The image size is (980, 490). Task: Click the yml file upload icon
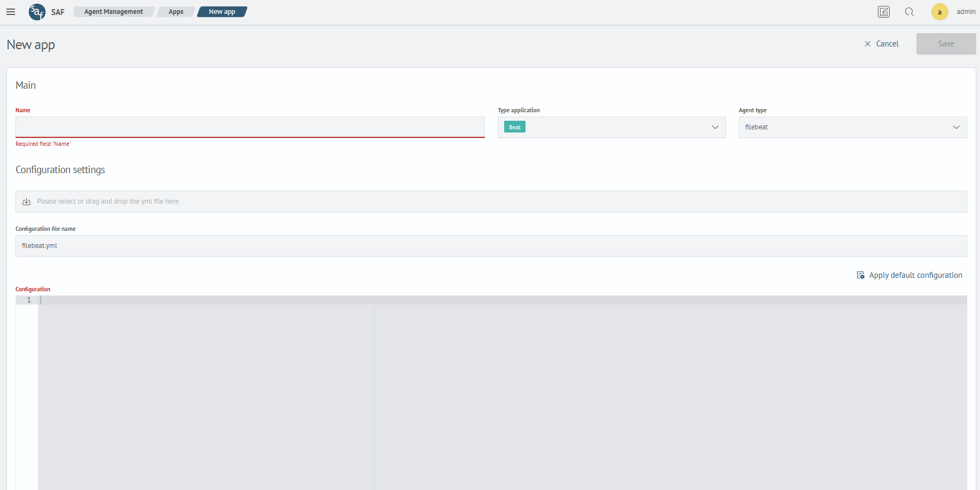coord(26,201)
